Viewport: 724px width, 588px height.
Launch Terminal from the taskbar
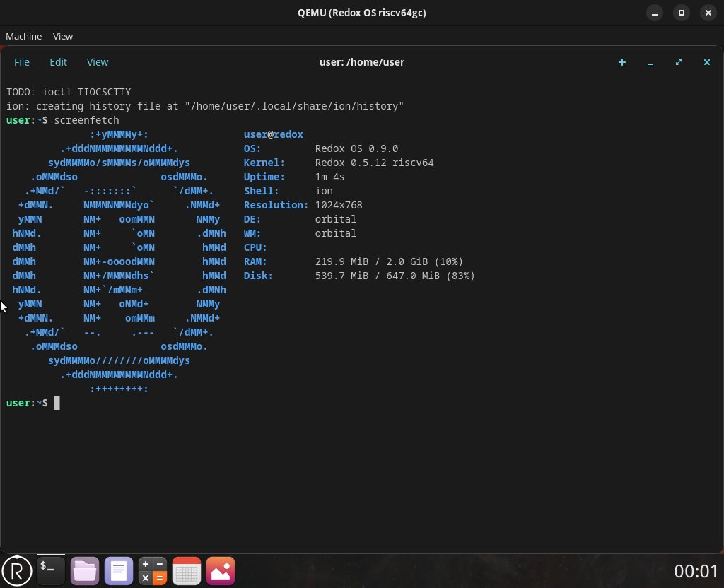51,571
